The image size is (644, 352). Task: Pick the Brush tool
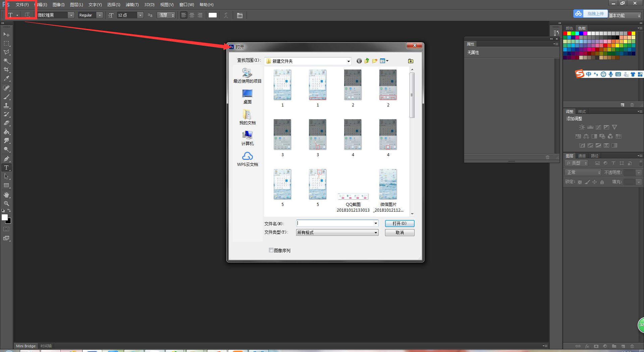(x=6, y=97)
